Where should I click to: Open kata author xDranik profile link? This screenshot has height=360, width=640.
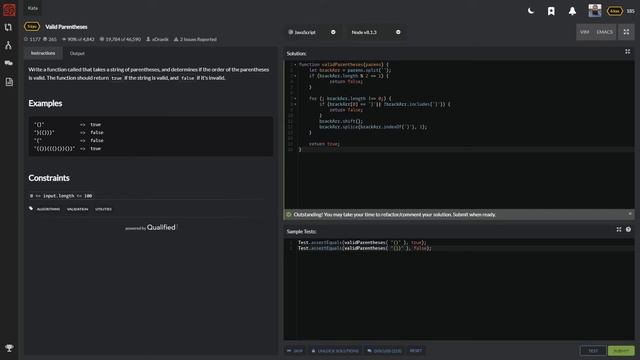coord(157,39)
